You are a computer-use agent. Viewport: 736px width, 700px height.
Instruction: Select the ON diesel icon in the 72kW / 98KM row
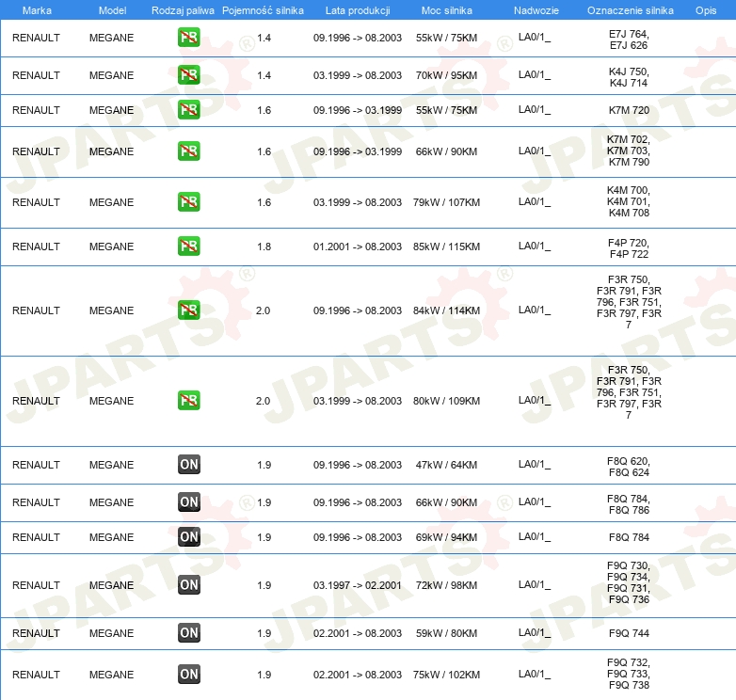click(189, 585)
